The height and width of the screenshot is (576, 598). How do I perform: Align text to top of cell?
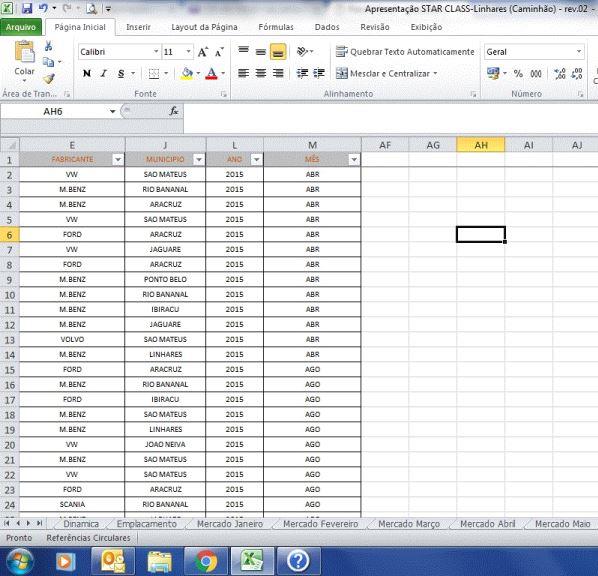tap(243, 51)
